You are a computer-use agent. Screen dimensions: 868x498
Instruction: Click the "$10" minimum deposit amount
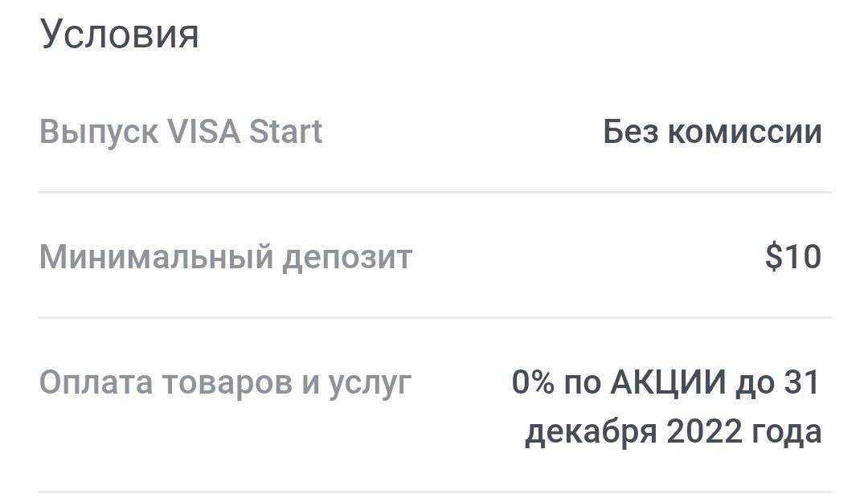(793, 258)
